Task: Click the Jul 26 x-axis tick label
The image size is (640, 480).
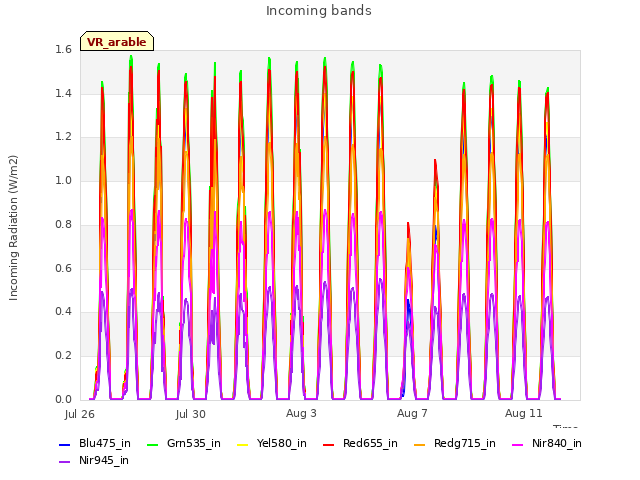Action: pyautogui.click(x=80, y=414)
